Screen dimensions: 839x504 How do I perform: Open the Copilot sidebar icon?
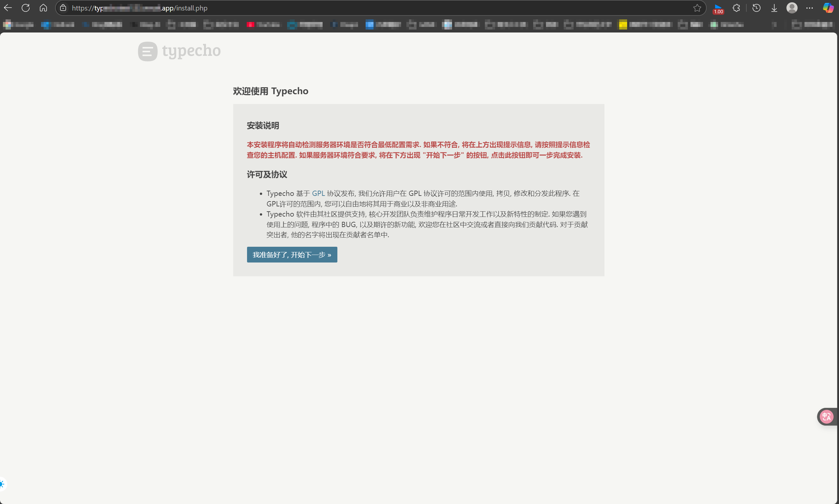828,8
